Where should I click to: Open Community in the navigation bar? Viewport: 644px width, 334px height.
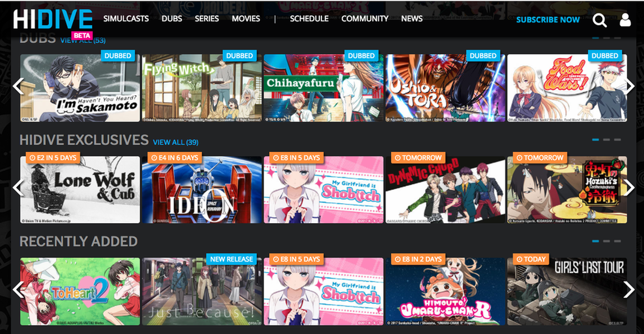coord(365,18)
